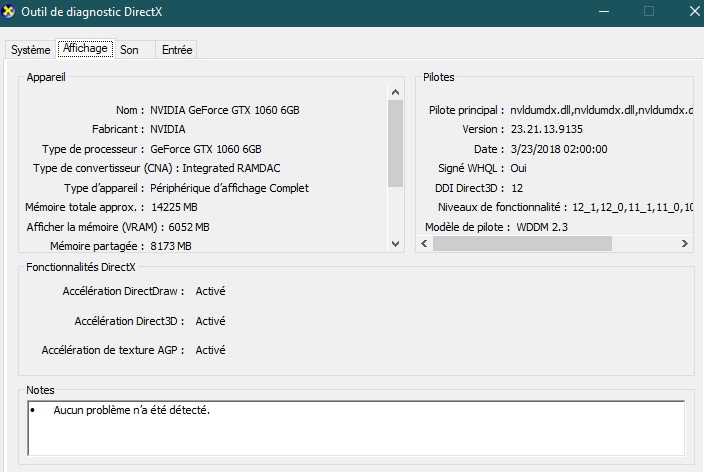Image resolution: width=704 pixels, height=472 pixels.
Task: Click the Fabricant value 'NVIDIA'
Action: [167, 129]
